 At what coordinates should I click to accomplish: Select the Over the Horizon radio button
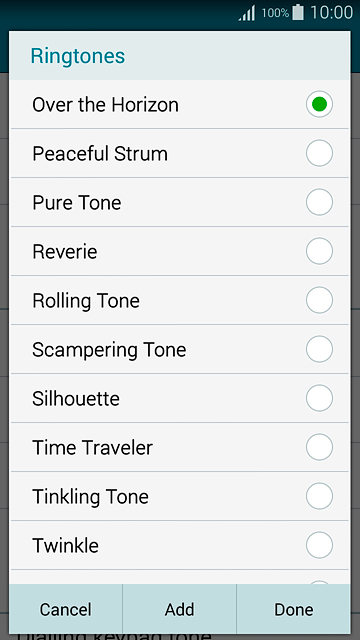coord(319,104)
